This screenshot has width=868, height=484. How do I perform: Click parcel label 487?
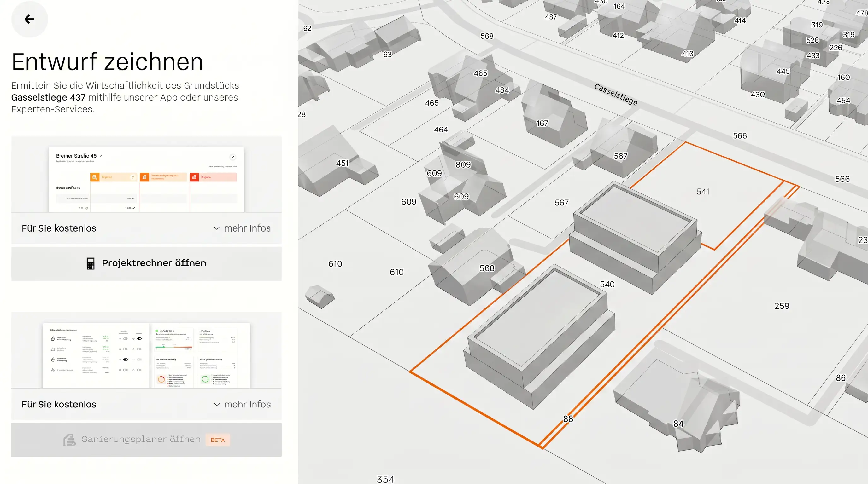[551, 17]
